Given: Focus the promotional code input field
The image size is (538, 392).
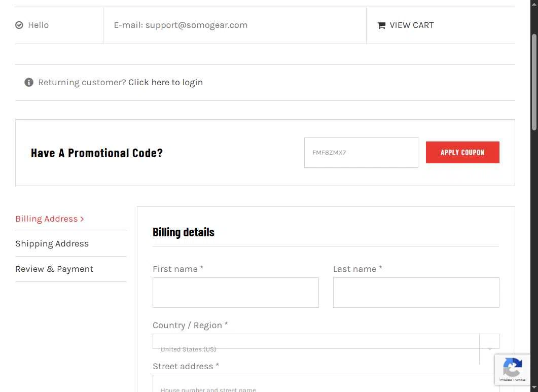Looking at the screenshot, I should tap(361, 153).
